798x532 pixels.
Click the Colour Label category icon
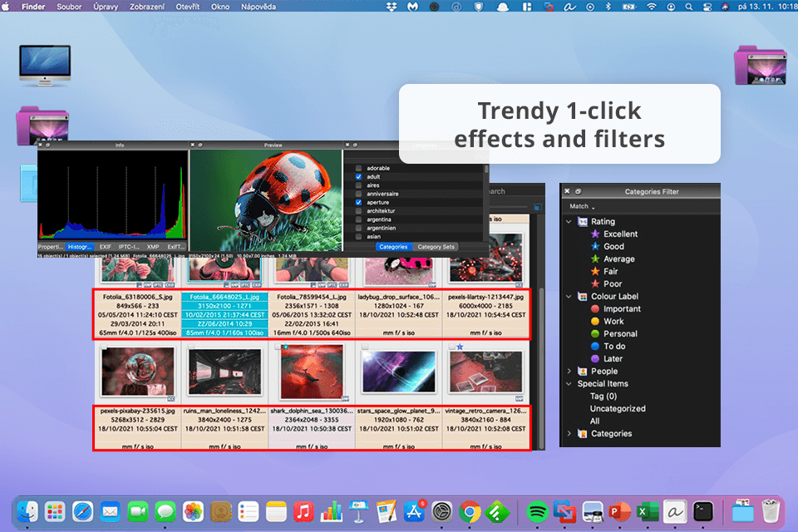point(581,297)
